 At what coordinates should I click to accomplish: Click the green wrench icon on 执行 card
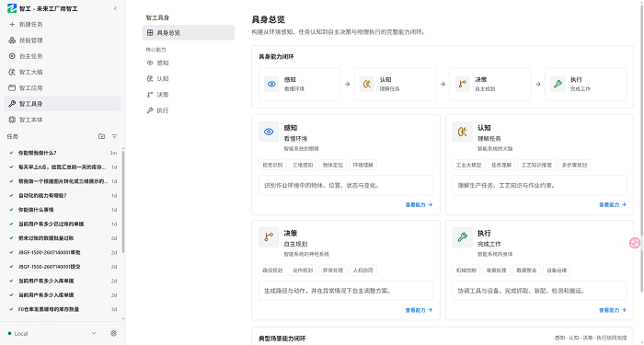463,237
